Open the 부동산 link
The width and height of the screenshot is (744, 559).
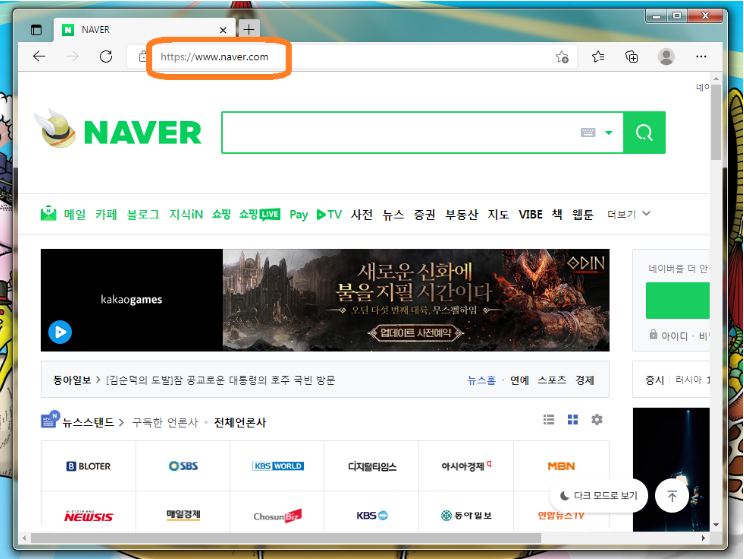coord(461,214)
